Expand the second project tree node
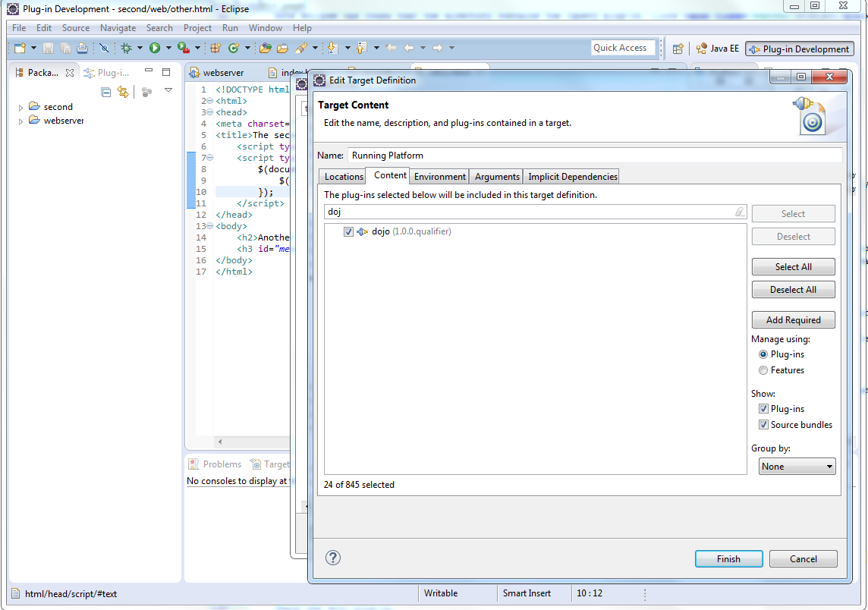 click(x=20, y=108)
